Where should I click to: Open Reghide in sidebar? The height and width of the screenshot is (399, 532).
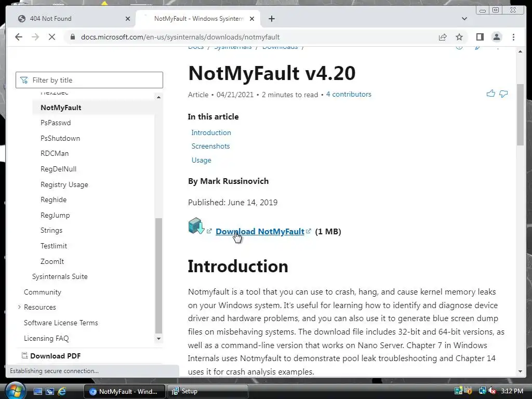pyautogui.click(x=54, y=199)
